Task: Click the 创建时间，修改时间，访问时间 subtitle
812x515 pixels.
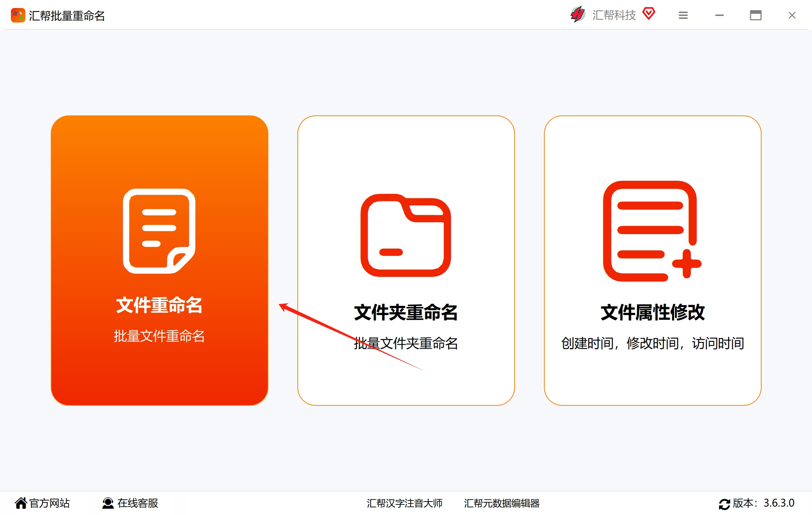Action: coord(652,343)
